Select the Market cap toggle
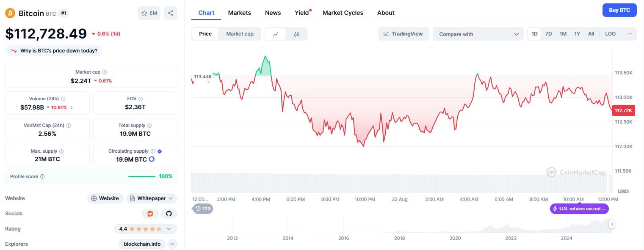 [x=240, y=34]
